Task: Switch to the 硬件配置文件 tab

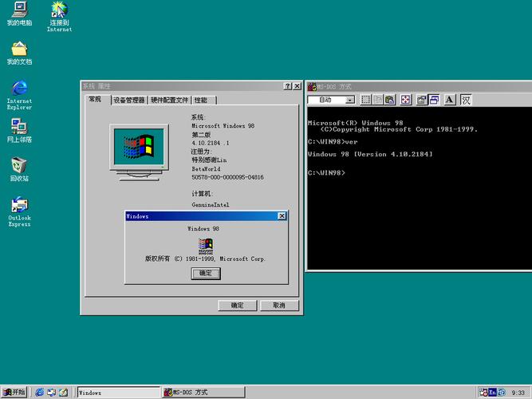Action: (169, 101)
